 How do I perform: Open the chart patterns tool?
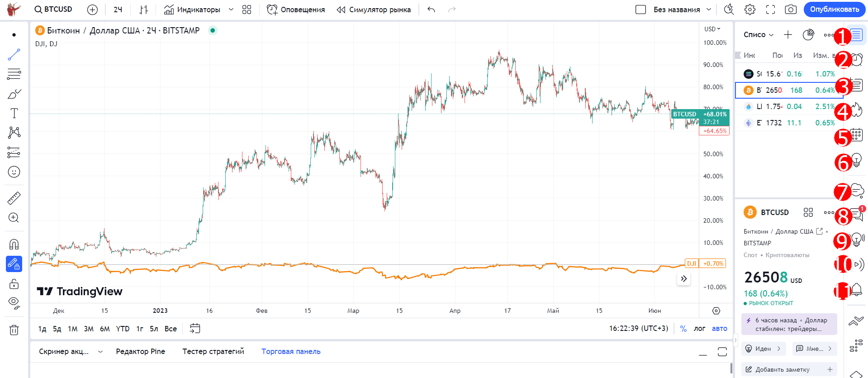pyautogui.click(x=14, y=133)
